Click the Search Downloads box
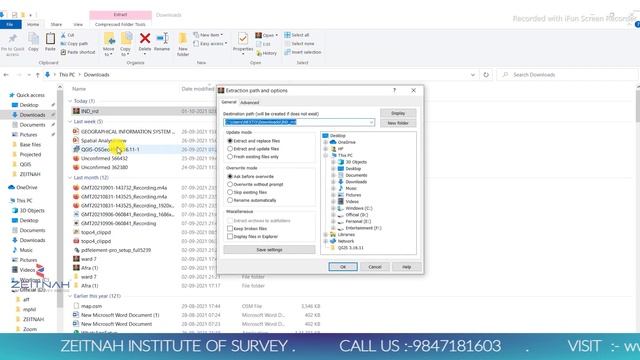Viewport: 640px width, 360px height. click(x=567, y=75)
